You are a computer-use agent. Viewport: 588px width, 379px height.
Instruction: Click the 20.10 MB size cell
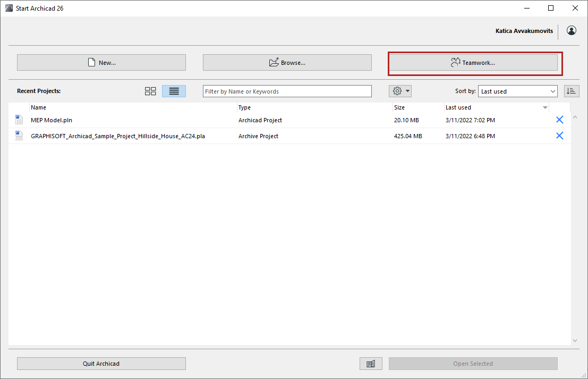point(406,120)
